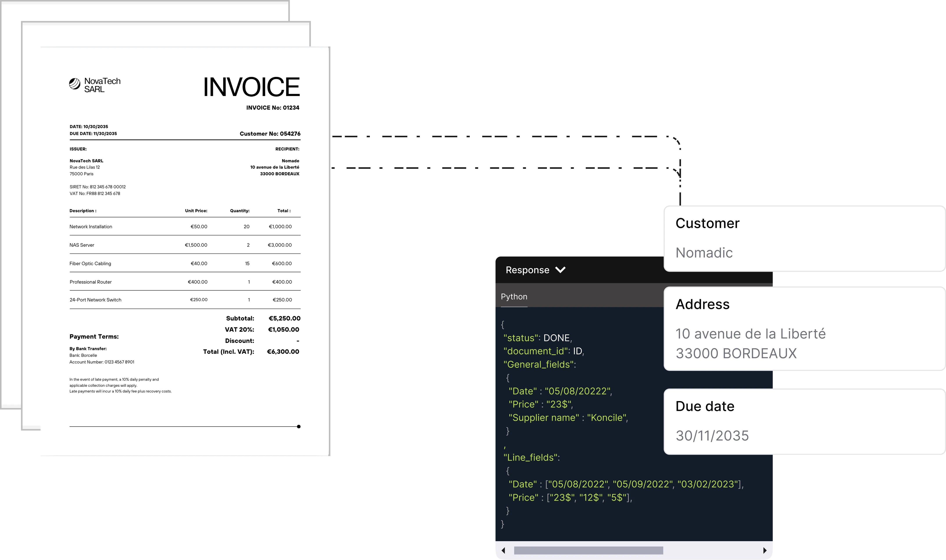This screenshot has width=946, height=560.
Task: Expand the Response dropdown chevron
Action: [x=560, y=270]
